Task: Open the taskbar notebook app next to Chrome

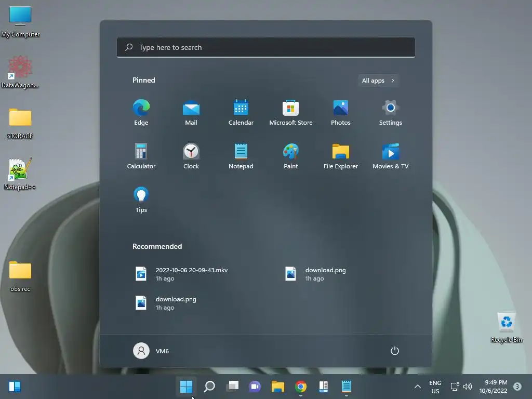Action: pos(324,387)
